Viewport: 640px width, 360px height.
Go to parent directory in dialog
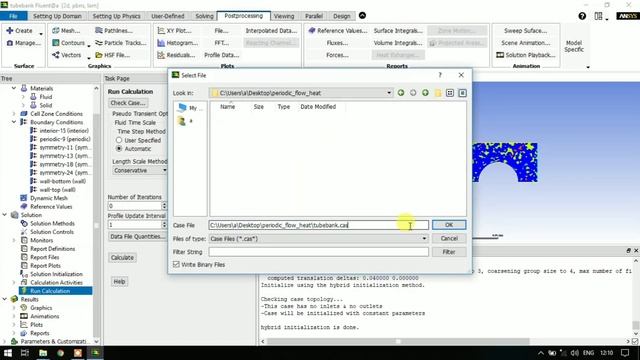pyautogui.click(x=425, y=93)
